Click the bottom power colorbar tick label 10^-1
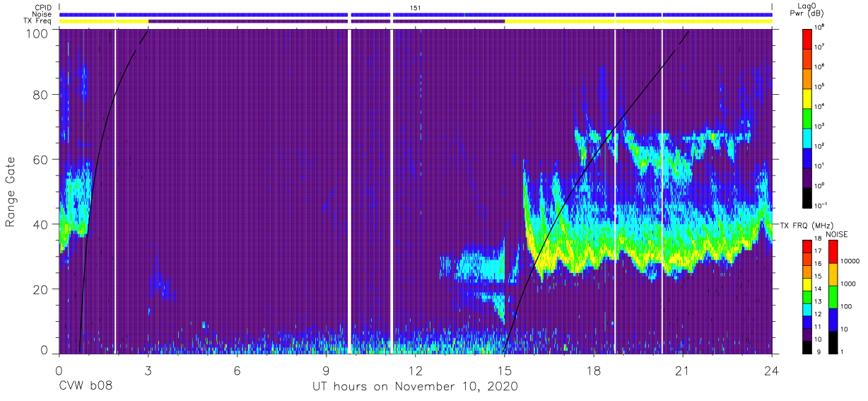This screenshot has width=868, height=401. click(822, 205)
